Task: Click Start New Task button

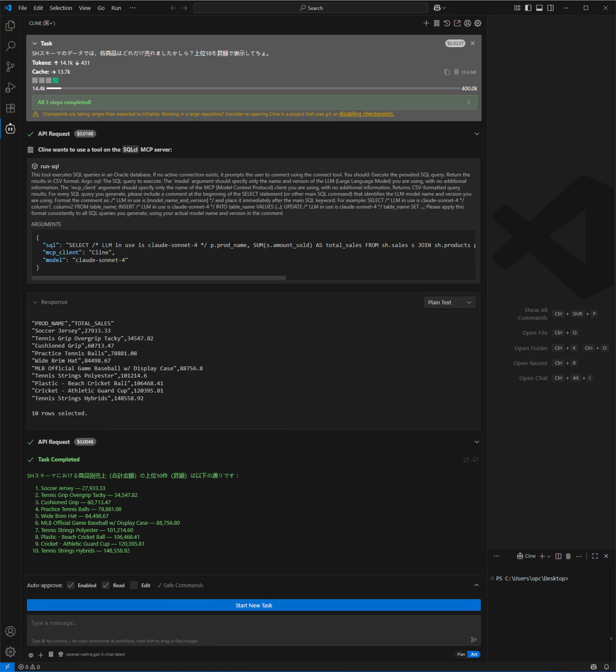Action: click(254, 605)
